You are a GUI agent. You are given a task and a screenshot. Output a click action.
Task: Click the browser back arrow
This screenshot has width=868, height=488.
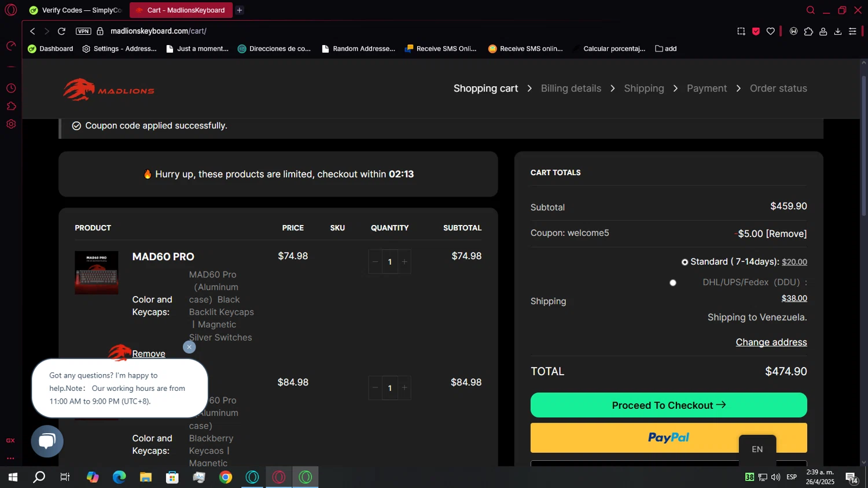click(33, 31)
